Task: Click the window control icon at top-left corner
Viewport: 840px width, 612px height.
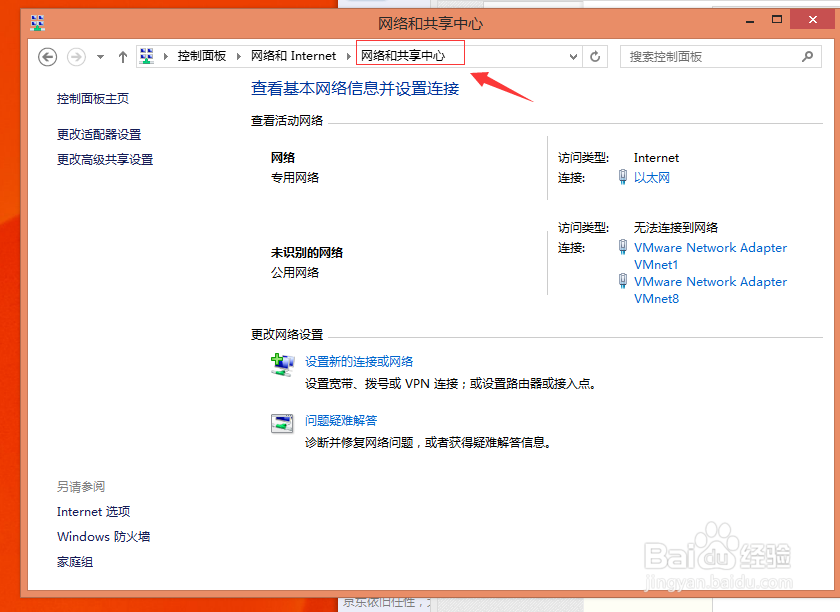Action: (37, 20)
